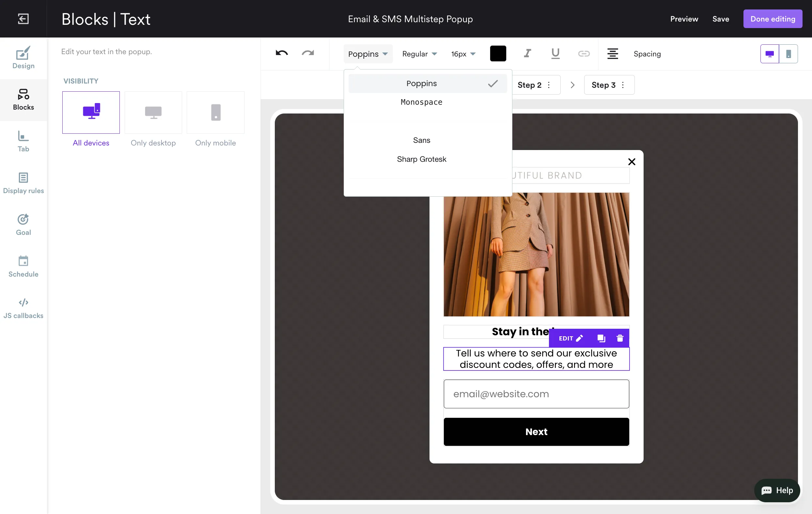Click the insert link icon

point(584,53)
